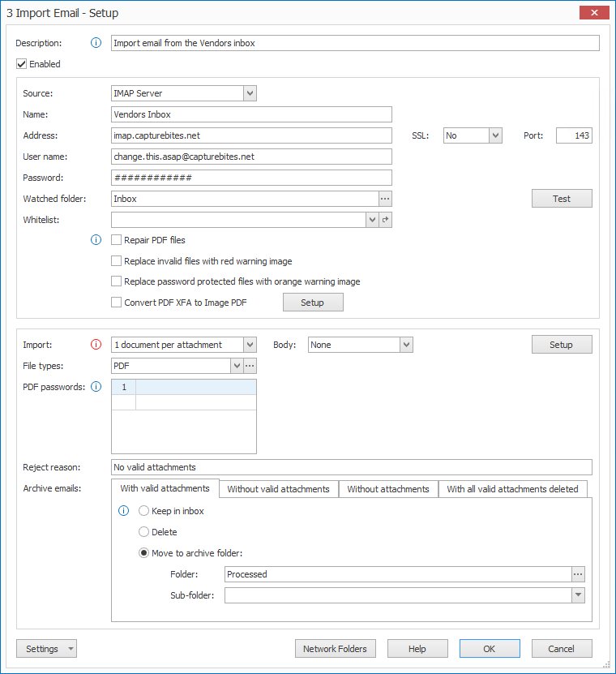The image size is (616, 674).
Task: Click the PDF passwords info icon
Action: coord(96,387)
